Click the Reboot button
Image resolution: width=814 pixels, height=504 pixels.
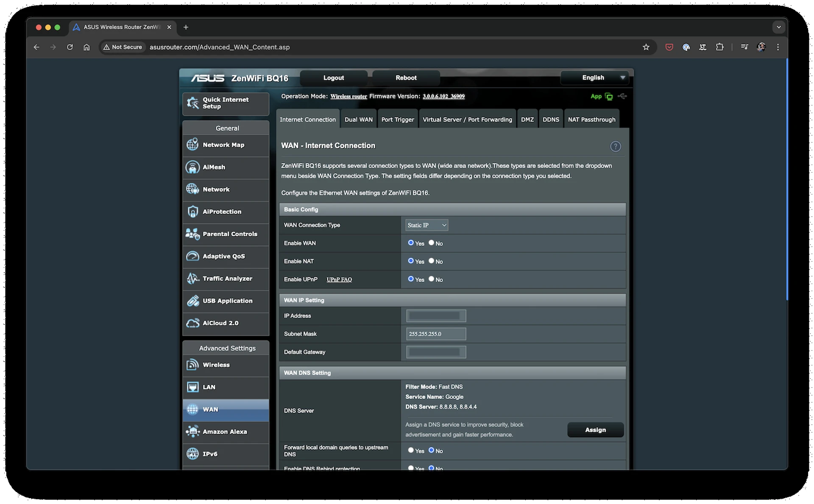(x=406, y=78)
